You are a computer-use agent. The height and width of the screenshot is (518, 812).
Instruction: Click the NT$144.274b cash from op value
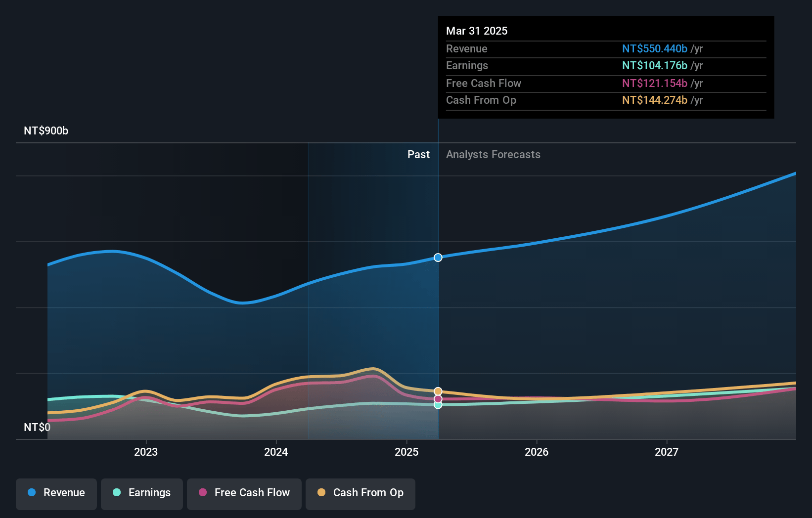coord(655,100)
